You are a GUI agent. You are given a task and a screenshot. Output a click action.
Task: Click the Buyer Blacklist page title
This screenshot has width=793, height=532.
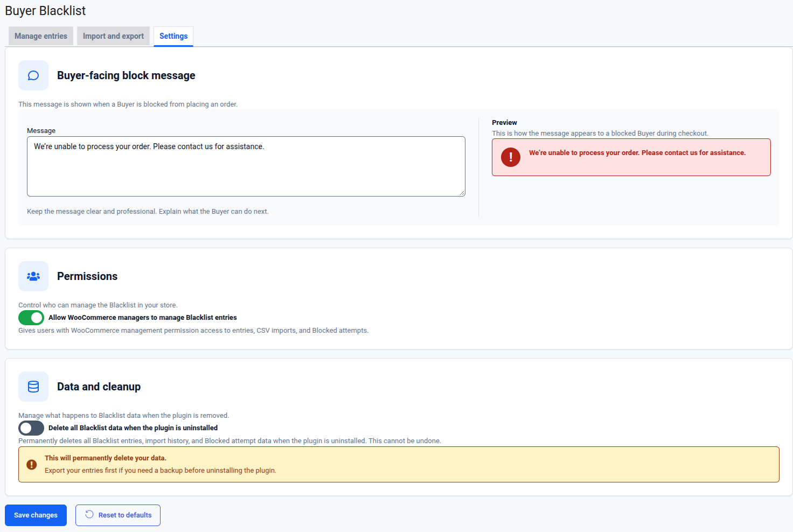[x=45, y=11]
